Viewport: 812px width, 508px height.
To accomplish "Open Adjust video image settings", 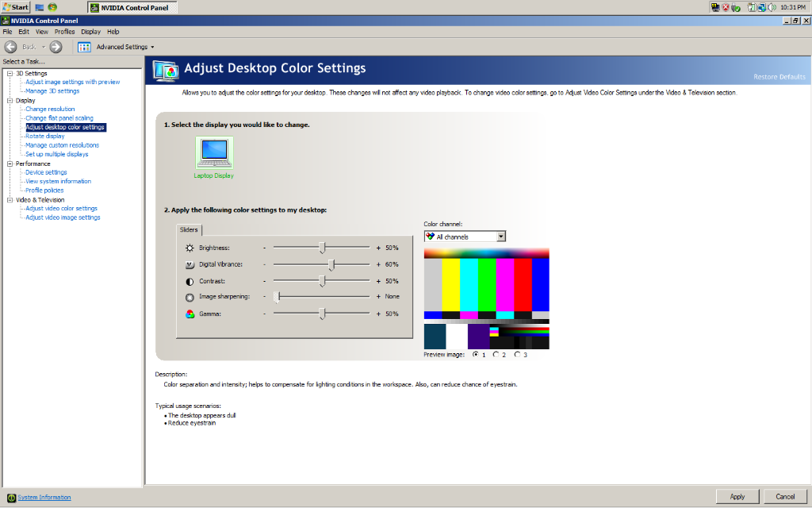I will pyautogui.click(x=63, y=217).
